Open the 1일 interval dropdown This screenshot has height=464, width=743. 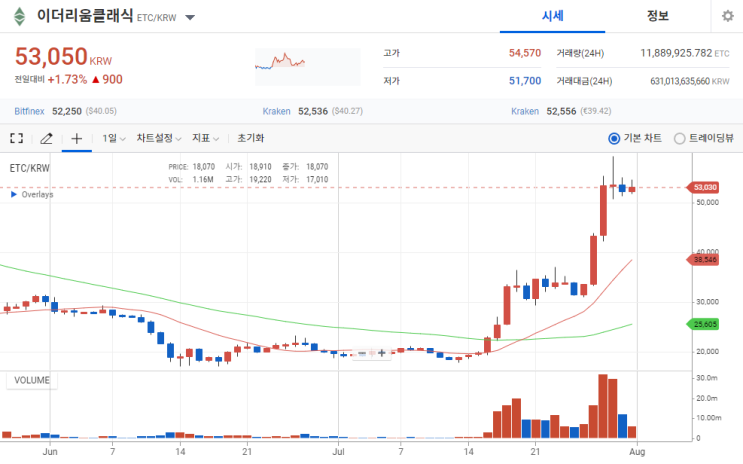point(114,138)
